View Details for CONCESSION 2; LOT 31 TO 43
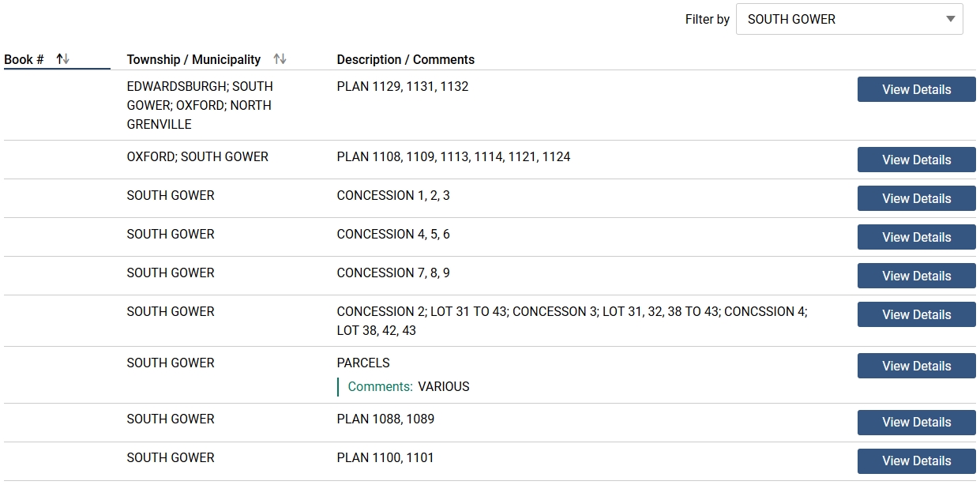The width and height of the screenshot is (980, 485). click(x=916, y=314)
